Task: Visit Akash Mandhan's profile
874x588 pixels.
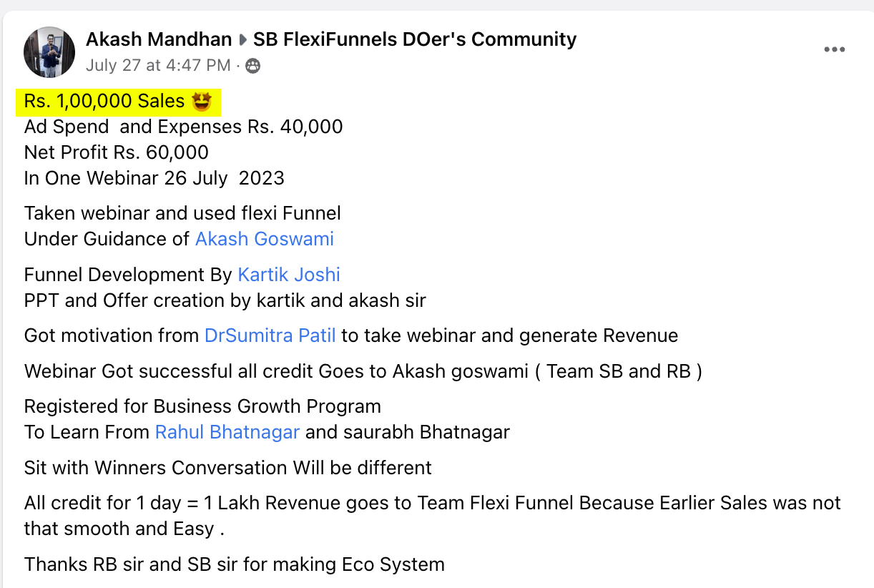Action: 157,39
